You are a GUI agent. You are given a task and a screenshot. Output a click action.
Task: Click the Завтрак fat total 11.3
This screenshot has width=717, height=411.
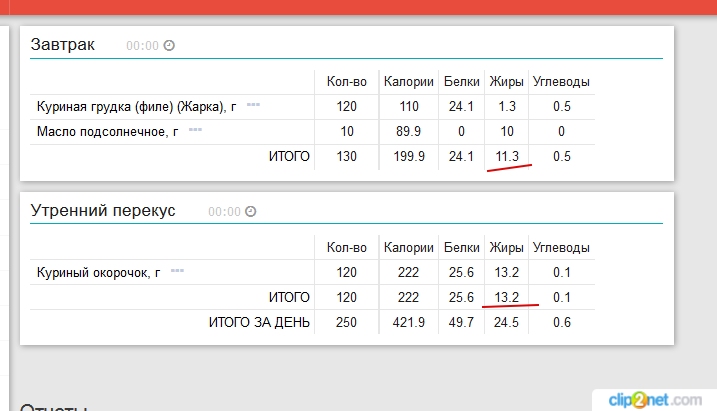click(506, 156)
